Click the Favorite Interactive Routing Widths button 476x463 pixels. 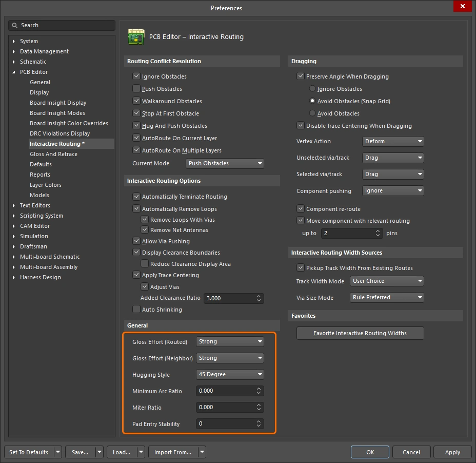point(360,333)
